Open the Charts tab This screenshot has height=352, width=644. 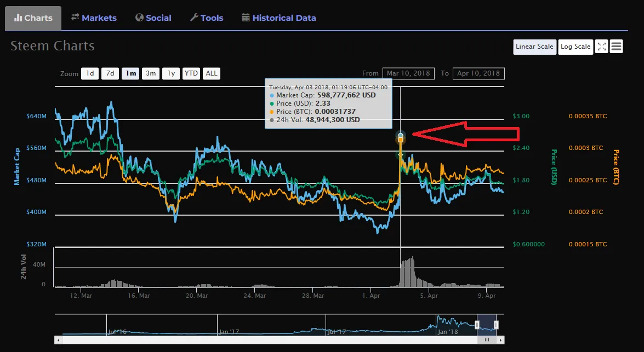tap(33, 18)
